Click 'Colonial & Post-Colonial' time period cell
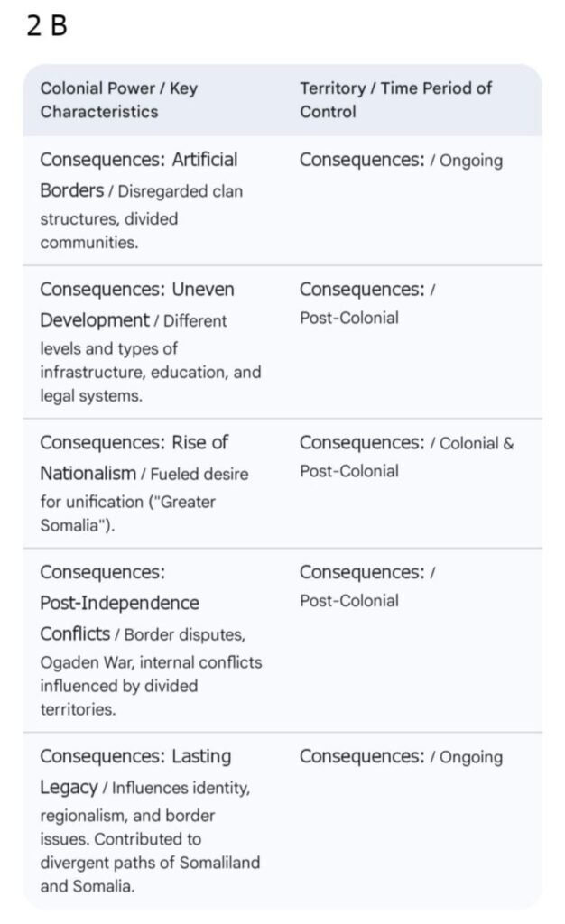The height and width of the screenshot is (924, 565). coord(406,457)
